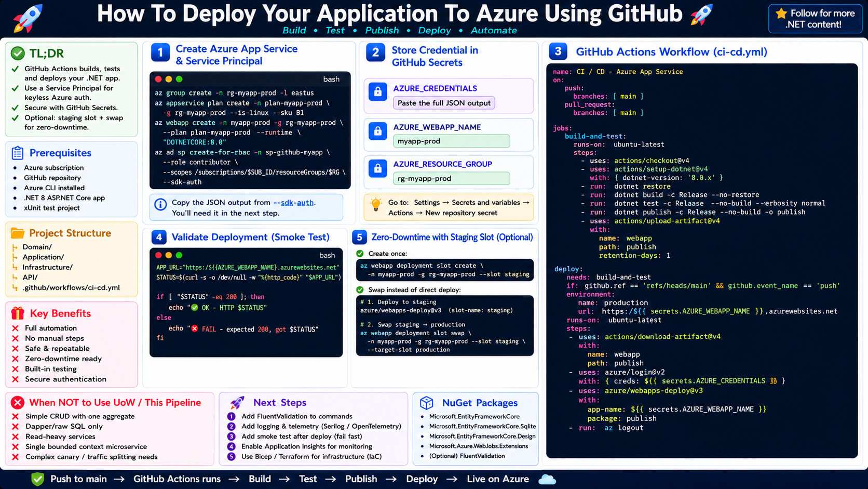
Task: Click the Azure CLI installed prerequisite
Action: (54, 188)
